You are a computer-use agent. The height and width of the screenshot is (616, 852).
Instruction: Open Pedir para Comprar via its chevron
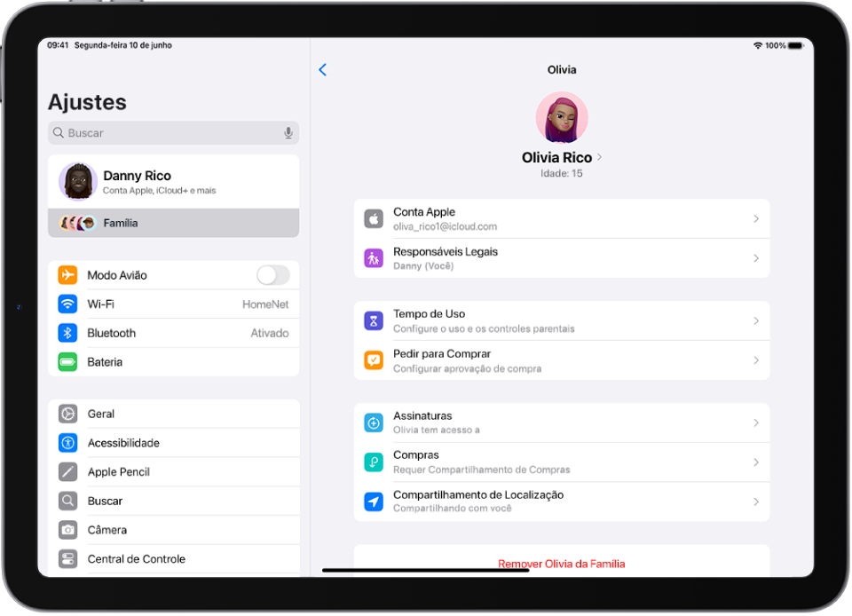(x=756, y=360)
